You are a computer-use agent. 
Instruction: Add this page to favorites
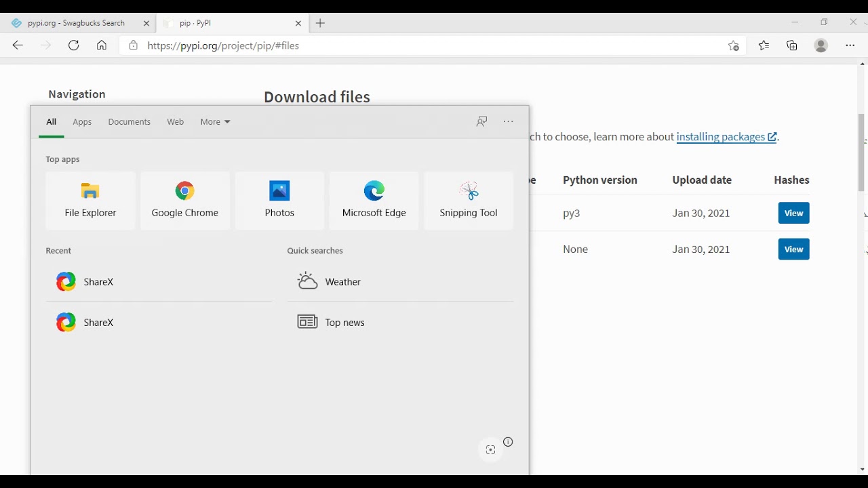click(733, 45)
